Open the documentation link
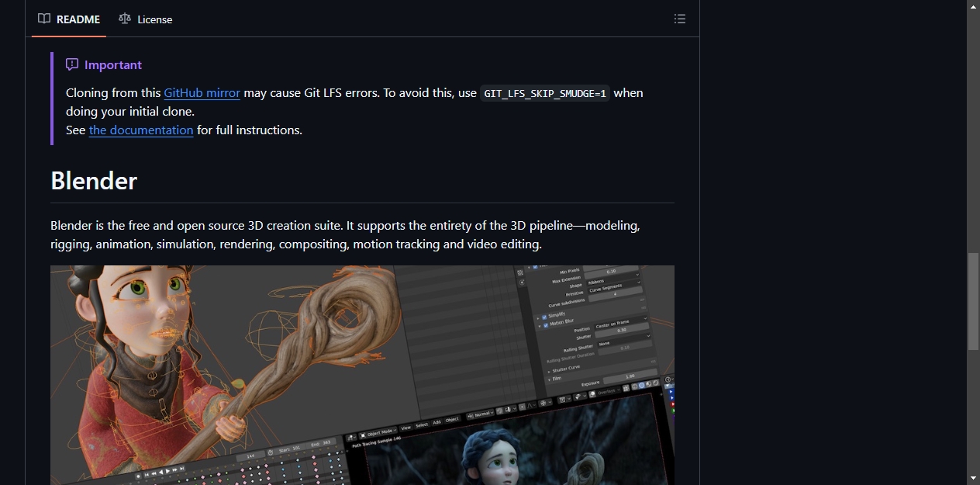This screenshot has height=485, width=980. 141,130
